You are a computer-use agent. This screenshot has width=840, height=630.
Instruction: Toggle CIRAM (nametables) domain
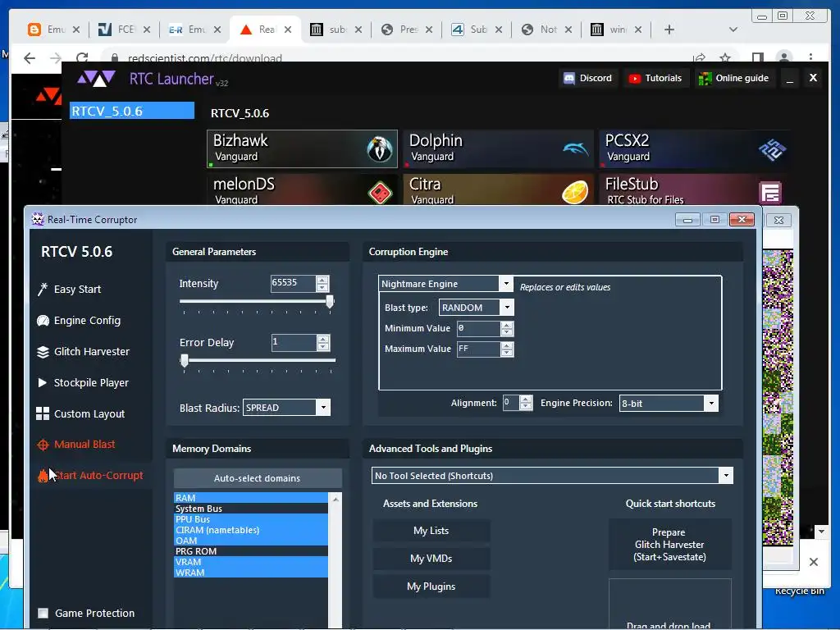[251, 530]
